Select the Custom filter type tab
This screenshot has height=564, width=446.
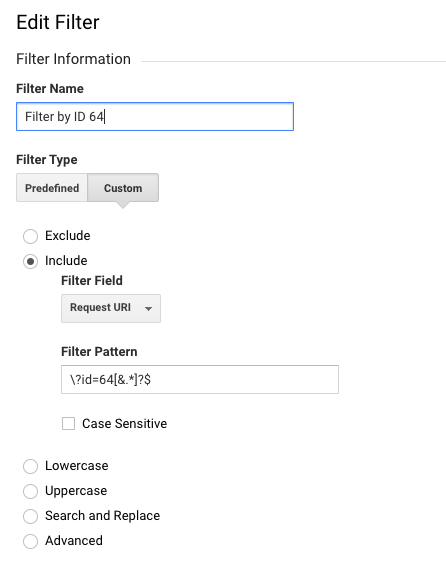[123, 188]
